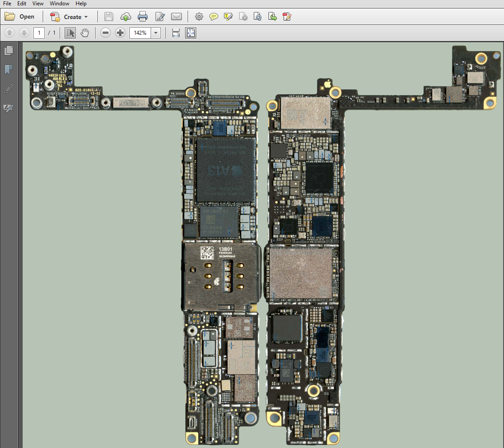Open the View menu
Screen dimensions: 504x448
38,4
